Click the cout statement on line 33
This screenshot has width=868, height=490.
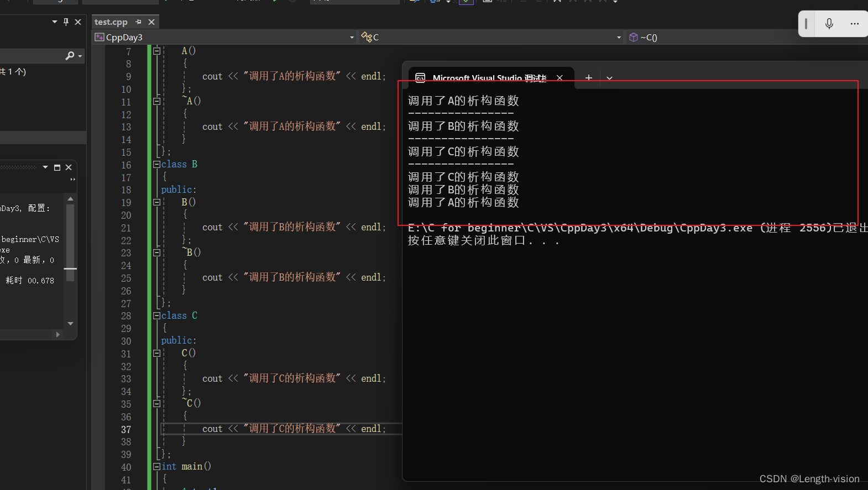pos(294,378)
